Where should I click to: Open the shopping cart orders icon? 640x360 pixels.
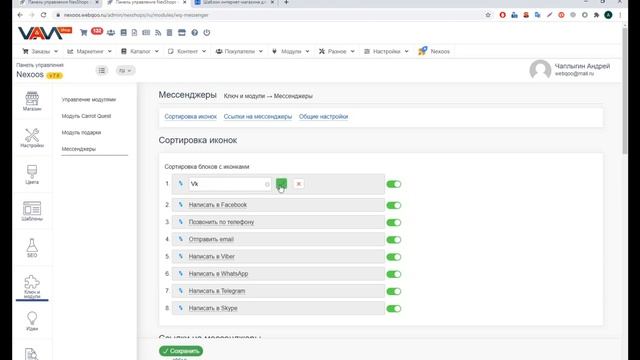(84, 33)
